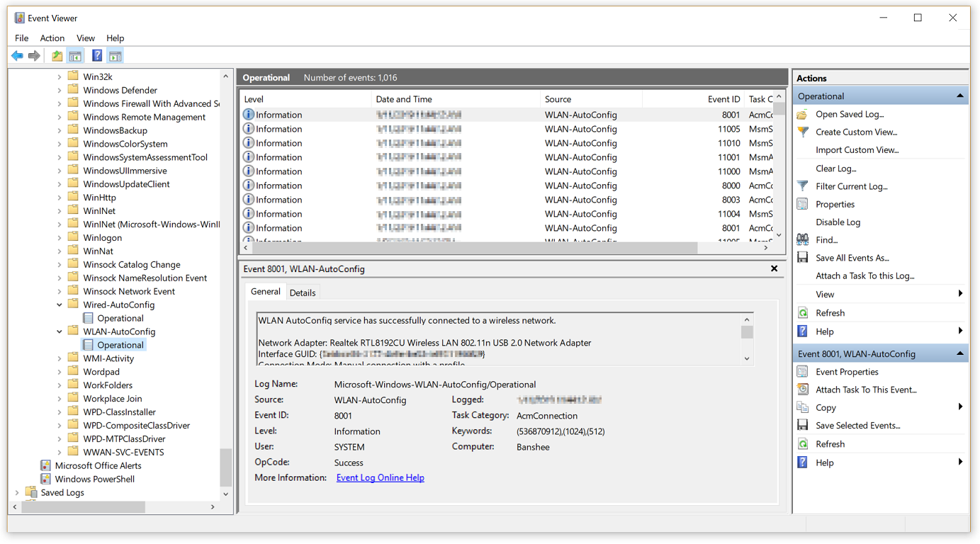Click the Show/Hide Action Pane toolbar icon
Viewport: 980px width, 544px height.
click(x=115, y=55)
